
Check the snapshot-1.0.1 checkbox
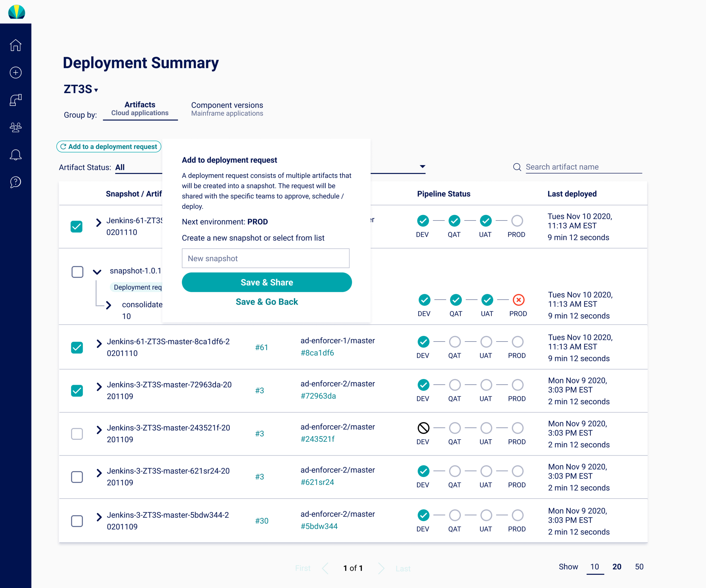pyautogui.click(x=77, y=272)
